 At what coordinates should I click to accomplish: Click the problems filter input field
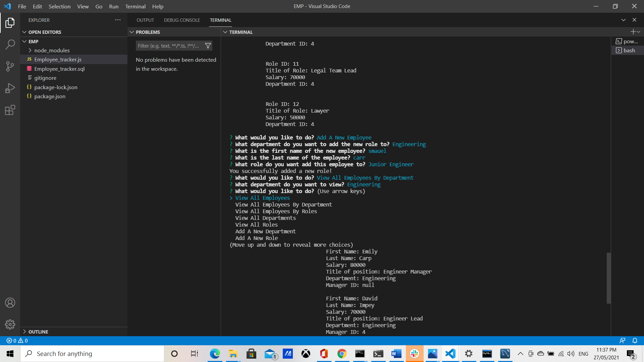(169, 46)
